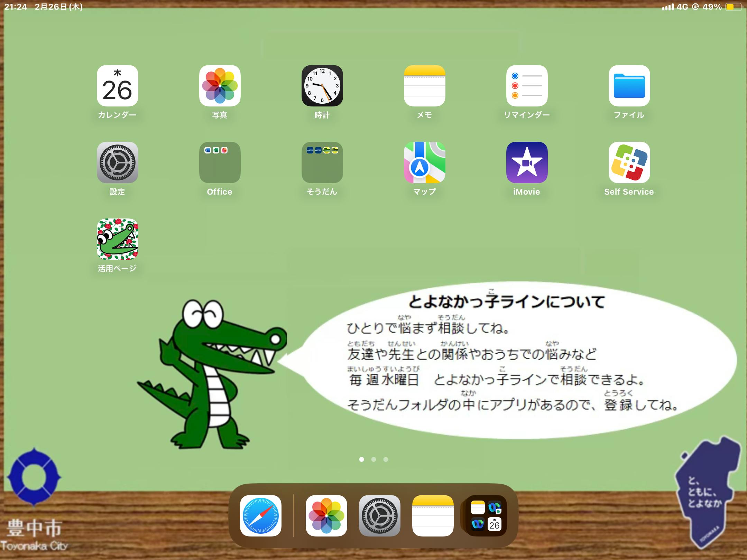Launch the Self Service app
Screen dimensions: 747x560
tap(629, 162)
